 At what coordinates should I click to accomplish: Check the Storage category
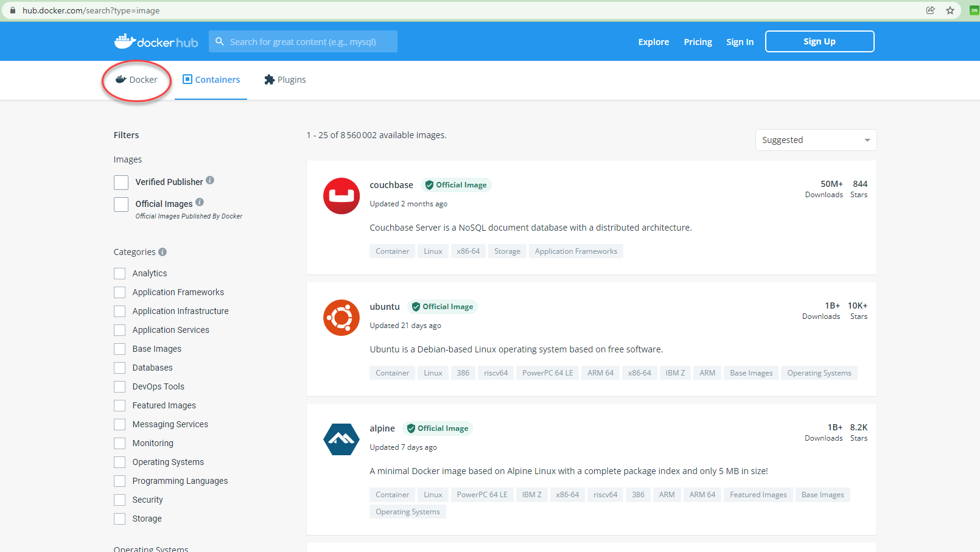tap(120, 519)
